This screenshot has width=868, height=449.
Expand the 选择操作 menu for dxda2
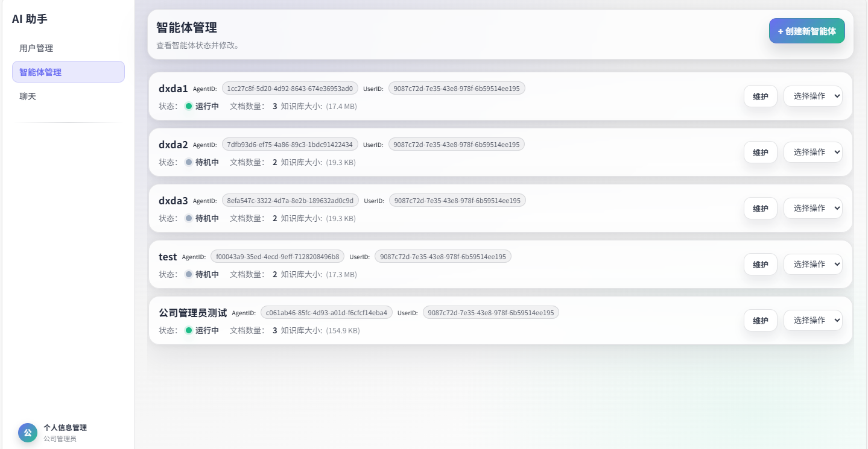click(813, 152)
